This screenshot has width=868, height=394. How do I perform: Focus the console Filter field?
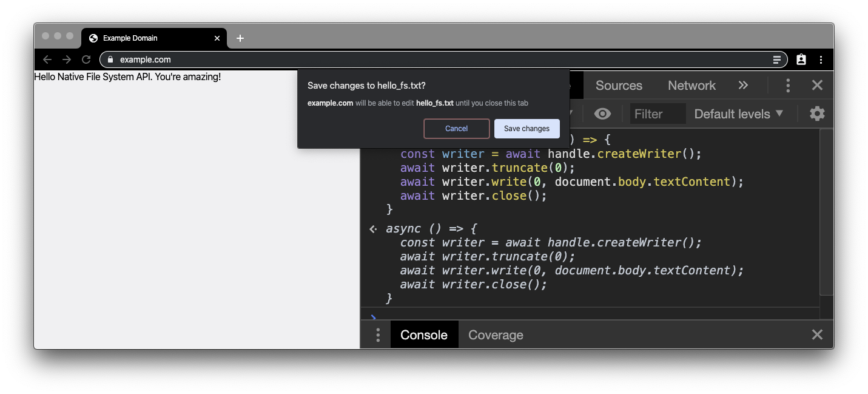(658, 114)
